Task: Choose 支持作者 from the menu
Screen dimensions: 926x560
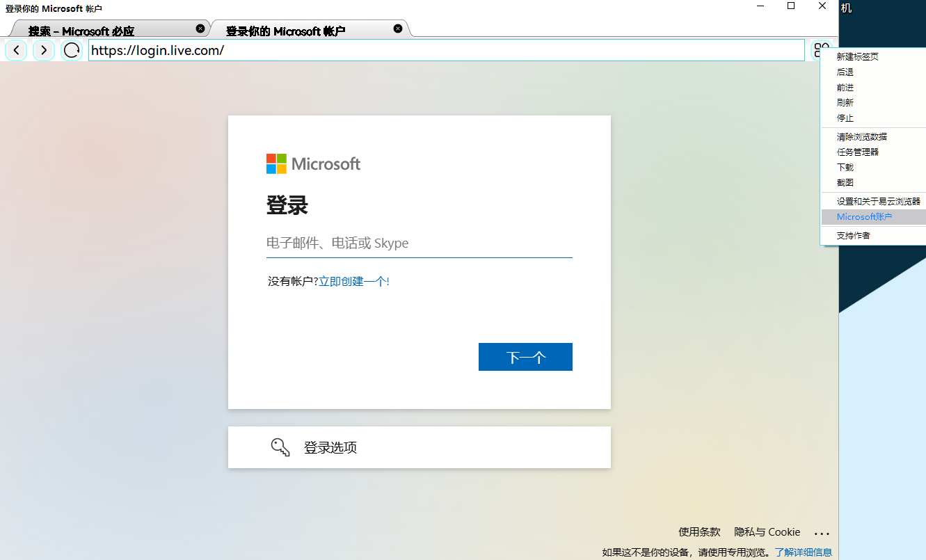Action: coord(873,236)
